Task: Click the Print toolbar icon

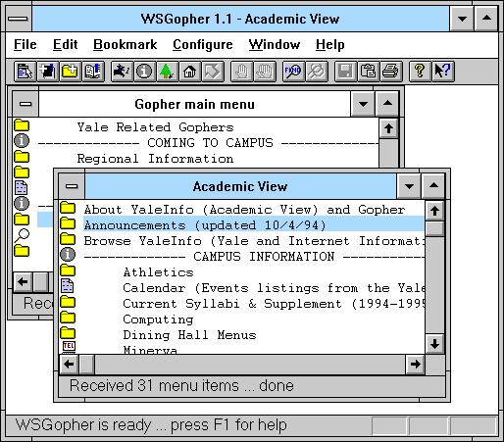Action: (390, 71)
